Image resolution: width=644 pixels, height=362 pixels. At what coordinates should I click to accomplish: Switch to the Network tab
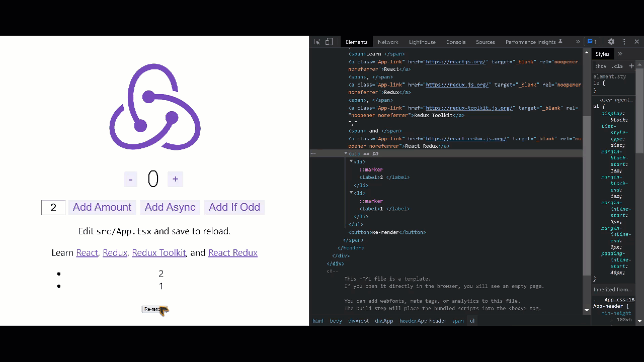pos(388,42)
